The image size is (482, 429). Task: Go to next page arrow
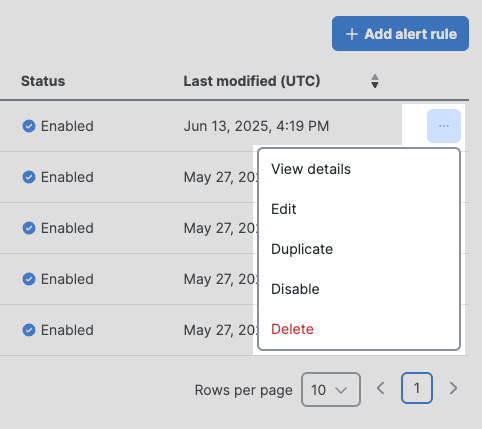click(453, 388)
